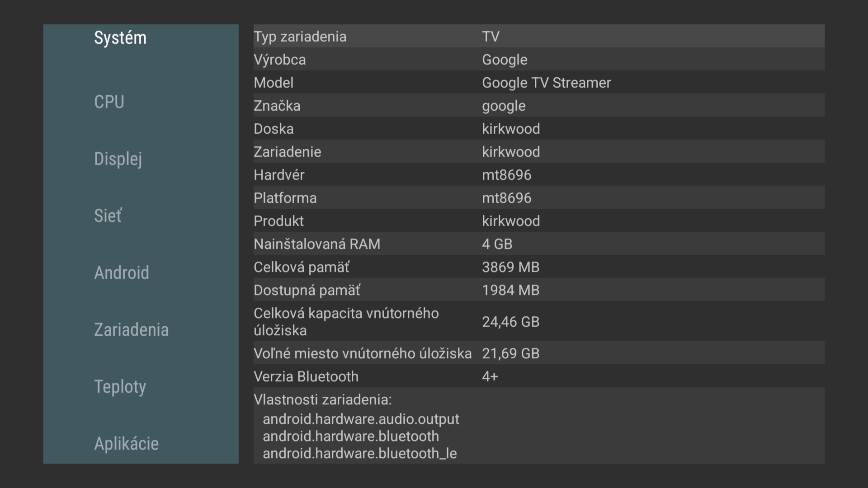Viewport: 868px width, 488px height.
Task: Switch to the Displej category
Action: pyautogui.click(x=118, y=159)
